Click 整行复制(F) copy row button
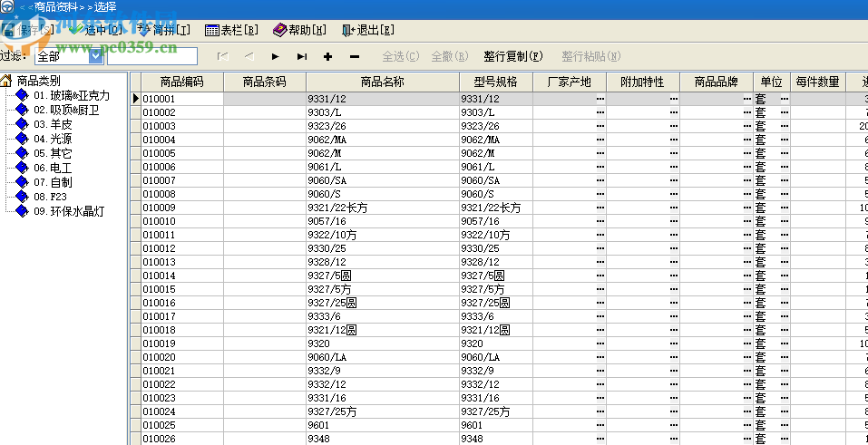The width and height of the screenshot is (868, 445). (513, 56)
